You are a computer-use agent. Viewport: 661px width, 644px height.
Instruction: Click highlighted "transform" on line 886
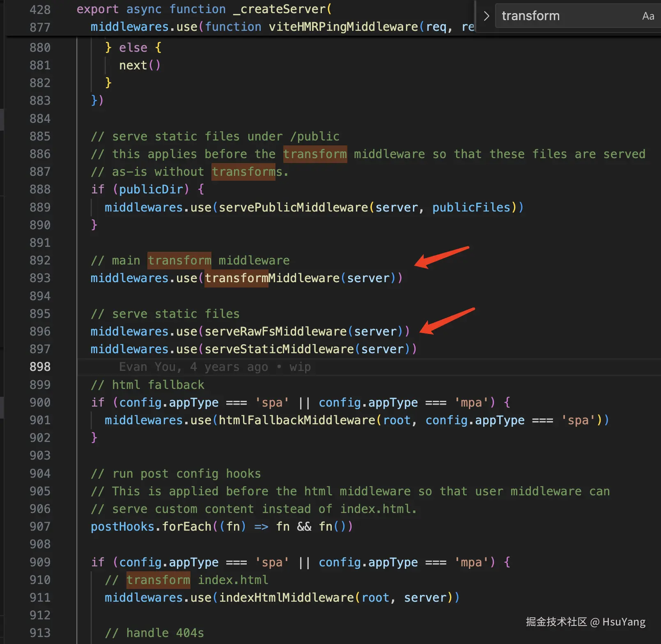315,154
